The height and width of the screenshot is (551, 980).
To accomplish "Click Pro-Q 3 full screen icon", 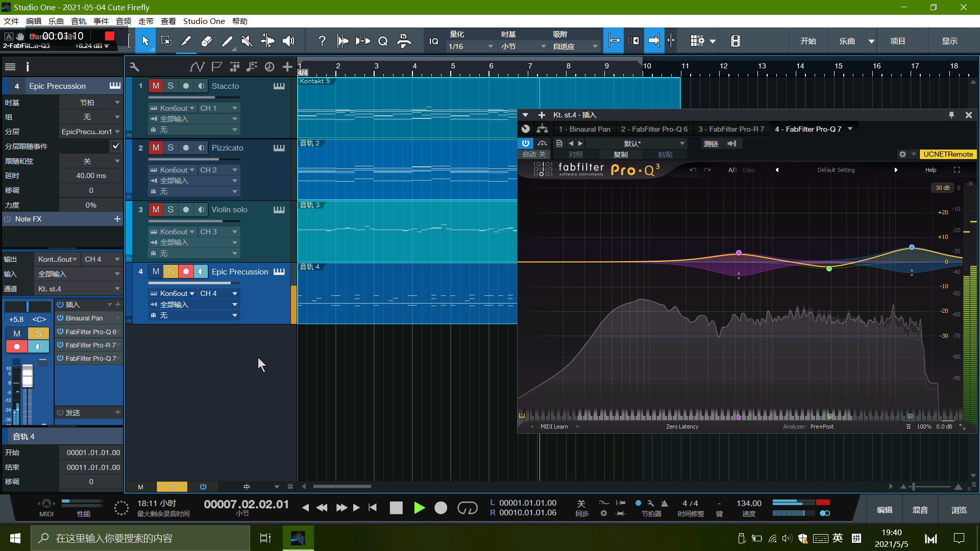I will pos(957,170).
